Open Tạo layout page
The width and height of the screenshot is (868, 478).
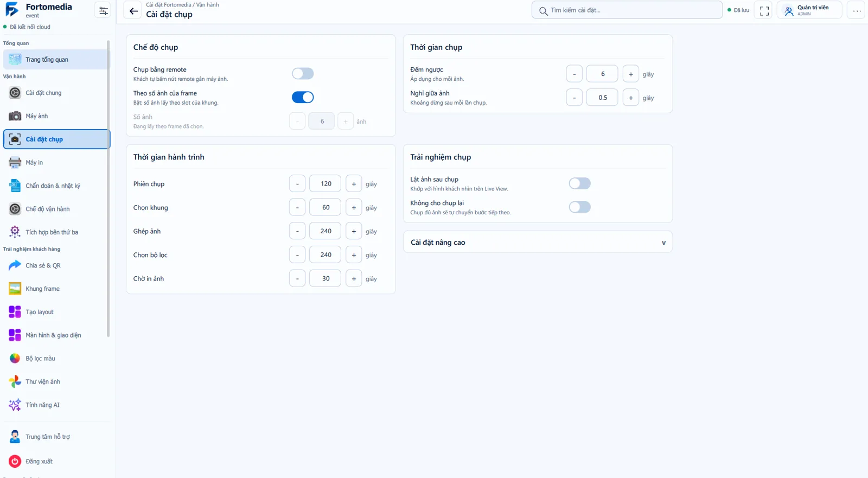tap(56, 313)
